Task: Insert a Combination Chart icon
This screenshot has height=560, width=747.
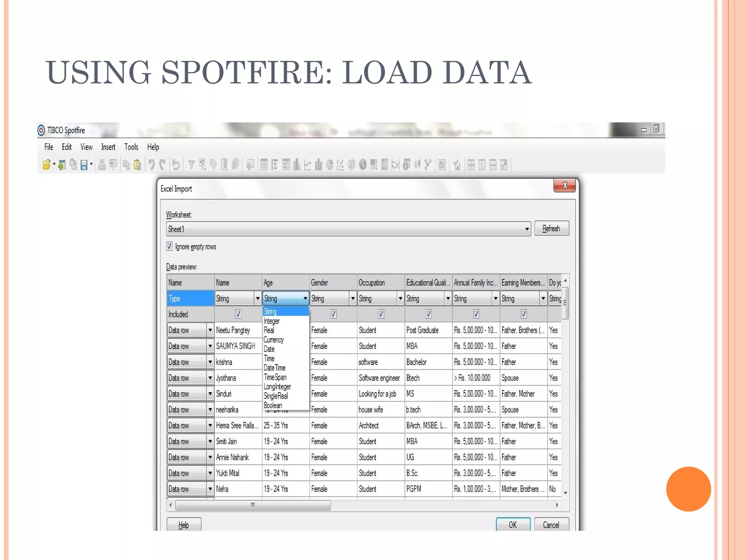Action: (319, 165)
